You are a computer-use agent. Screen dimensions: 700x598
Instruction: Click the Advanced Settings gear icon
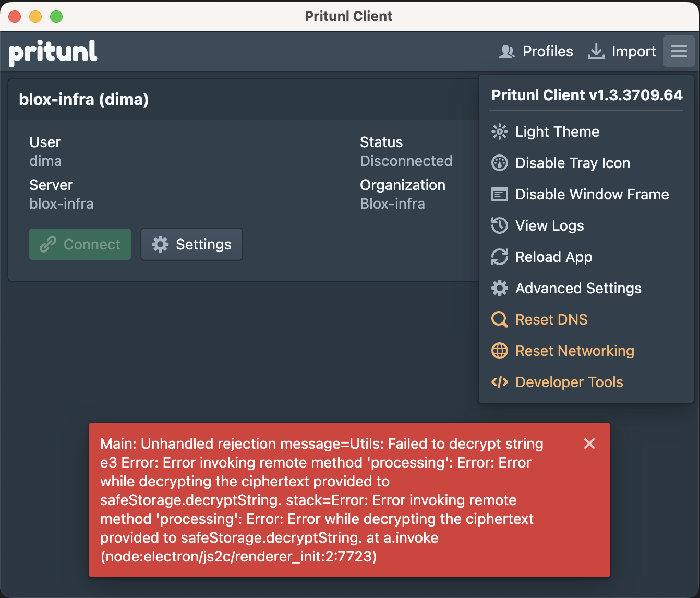(x=500, y=288)
